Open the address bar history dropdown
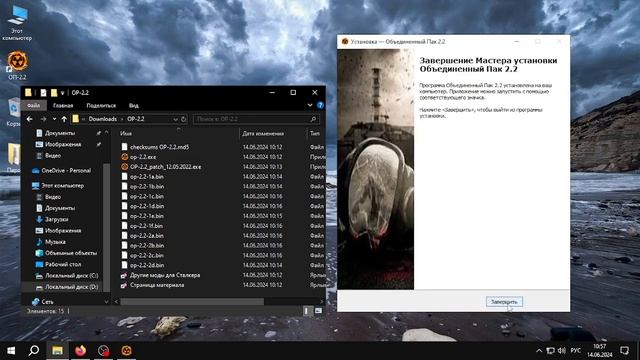Screen dimensions: 640x360 pyautogui.click(x=175, y=119)
